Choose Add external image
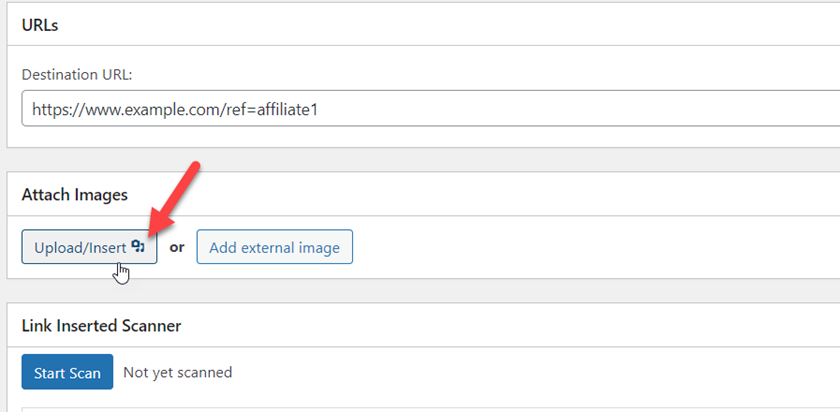The image size is (840, 412). click(x=274, y=247)
